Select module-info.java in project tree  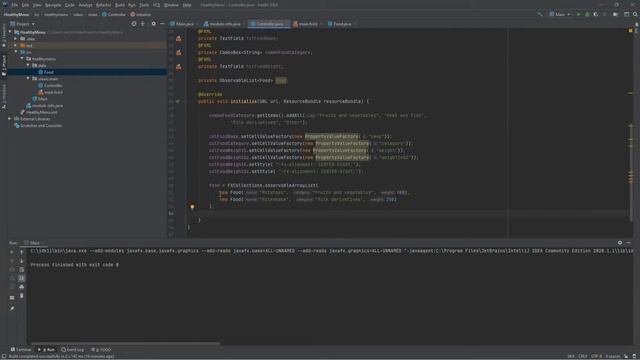(45, 105)
